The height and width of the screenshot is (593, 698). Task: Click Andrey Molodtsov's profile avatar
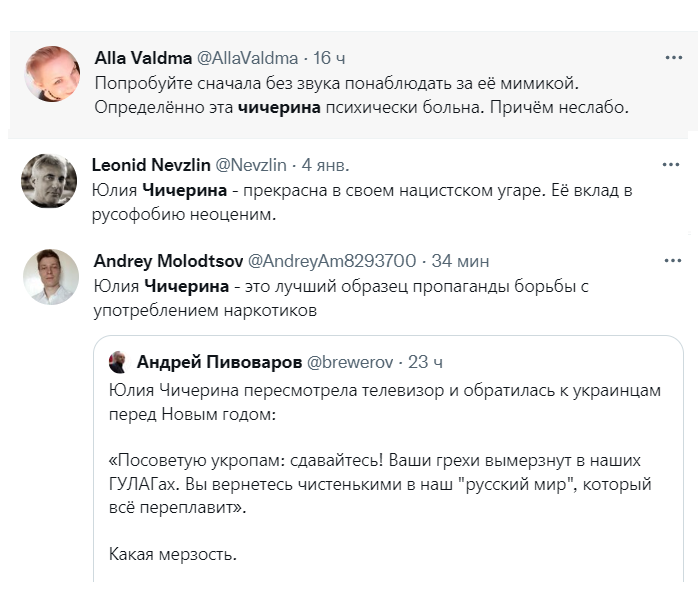click(x=51, y=277)
